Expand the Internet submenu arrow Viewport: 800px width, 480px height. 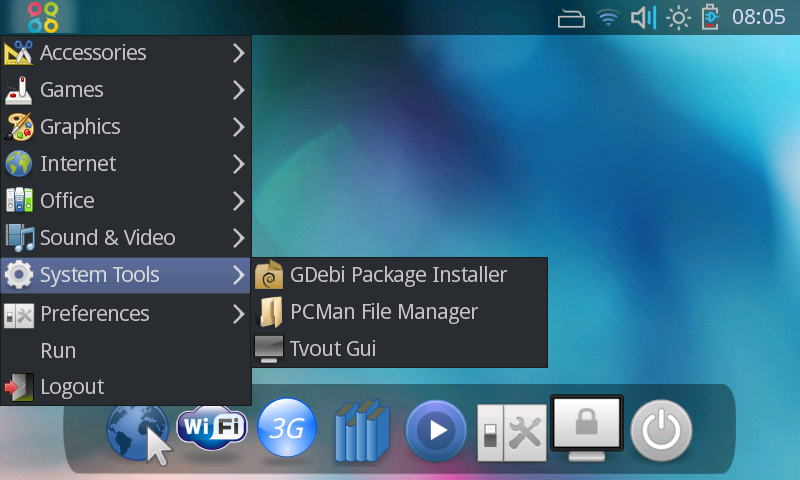pos(238,164)
